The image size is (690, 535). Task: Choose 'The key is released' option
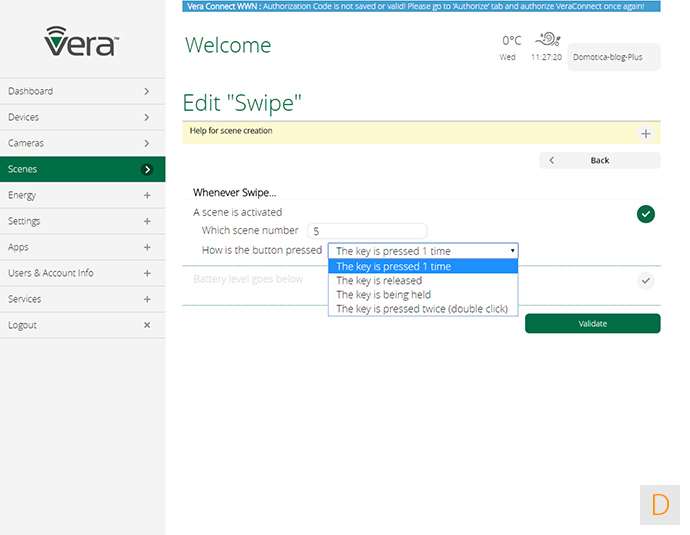click(x=379, y=281)
